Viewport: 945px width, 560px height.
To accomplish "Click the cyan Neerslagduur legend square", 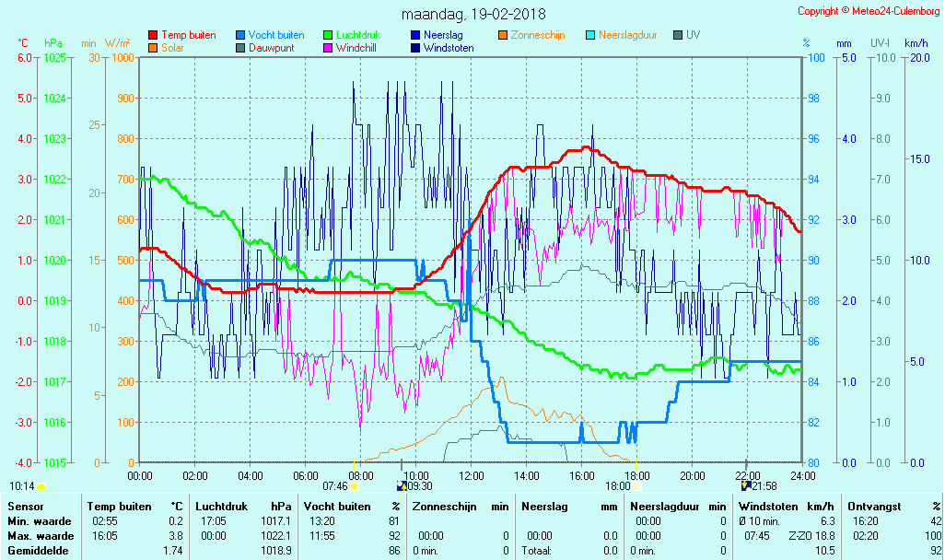I will (590, 35).
